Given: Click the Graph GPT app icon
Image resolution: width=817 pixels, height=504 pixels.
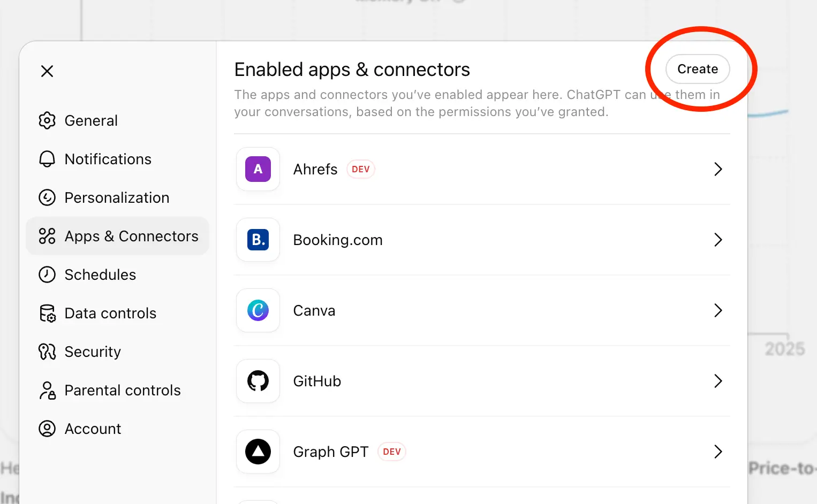Looking at the screenshot, I should pos(258,452).
